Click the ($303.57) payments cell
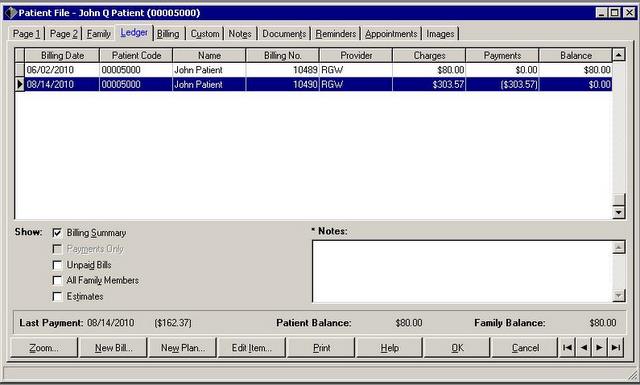Viewport: 640px width, 385px height. (502, 85)
